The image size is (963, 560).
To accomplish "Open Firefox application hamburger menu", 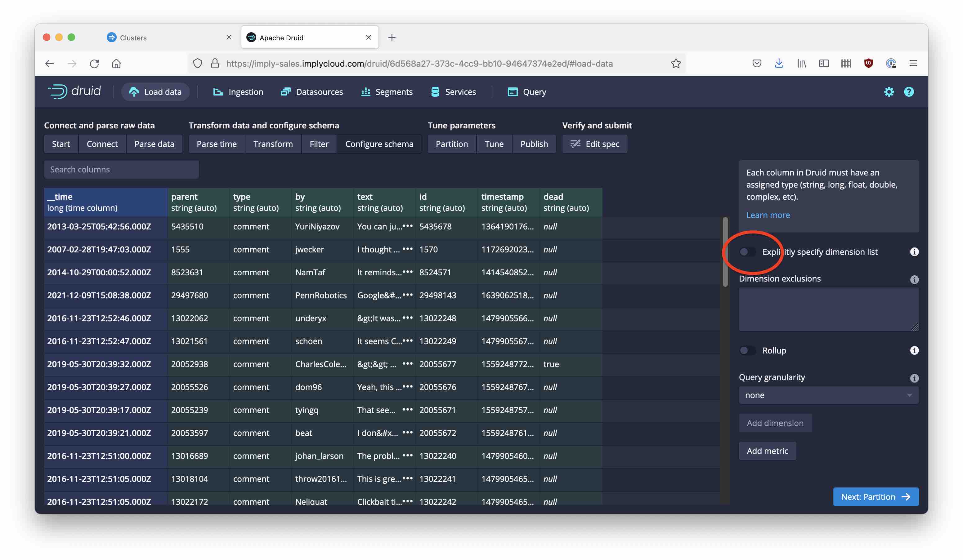I will click(x=913, y=63).
